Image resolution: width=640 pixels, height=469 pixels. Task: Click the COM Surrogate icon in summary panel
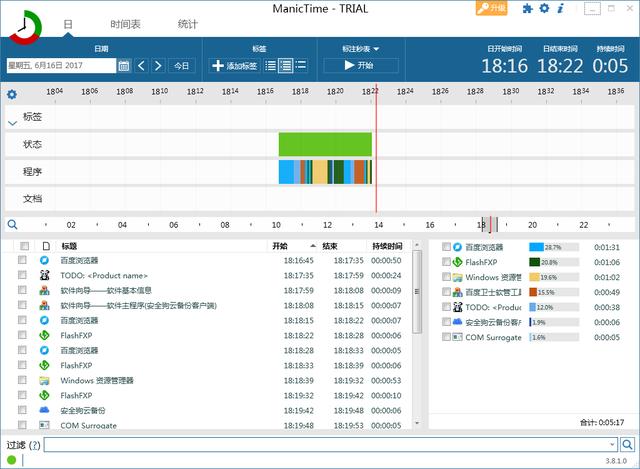pos(458,337)
